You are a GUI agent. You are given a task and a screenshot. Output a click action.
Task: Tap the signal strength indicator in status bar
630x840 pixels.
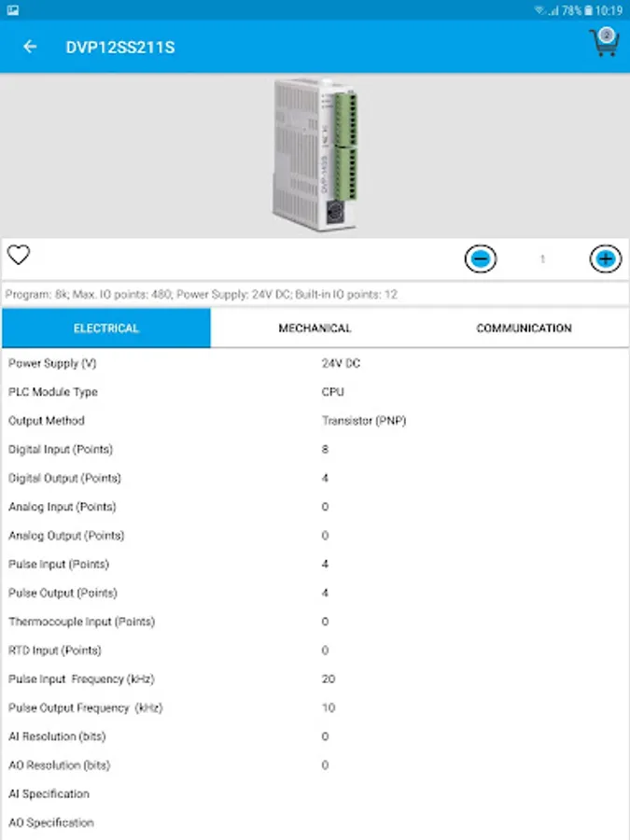click(x=553, y=10)
